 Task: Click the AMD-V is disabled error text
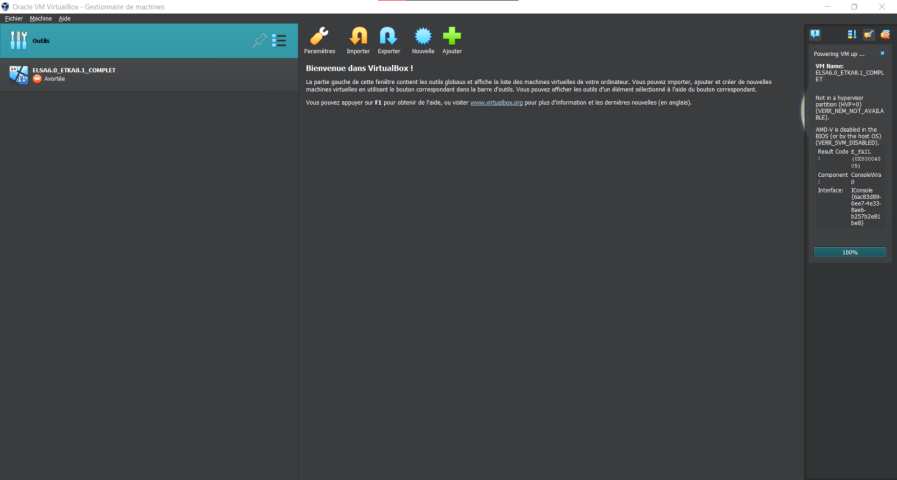coord(848,136)
